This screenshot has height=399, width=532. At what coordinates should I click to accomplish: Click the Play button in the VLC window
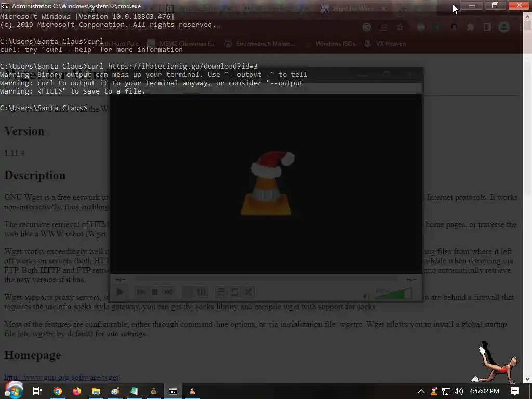[120, 292]
